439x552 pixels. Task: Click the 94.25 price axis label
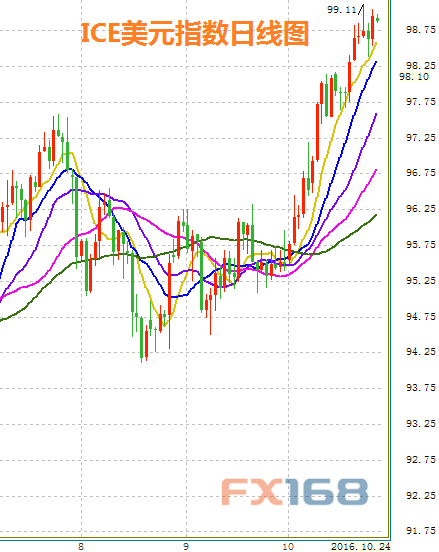click(421, 352)
